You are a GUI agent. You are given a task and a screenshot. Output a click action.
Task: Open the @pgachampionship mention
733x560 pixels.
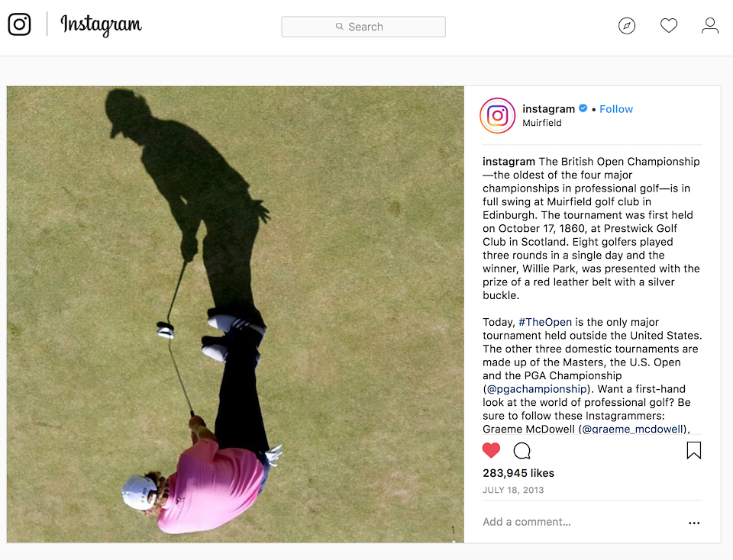[537, 389]
